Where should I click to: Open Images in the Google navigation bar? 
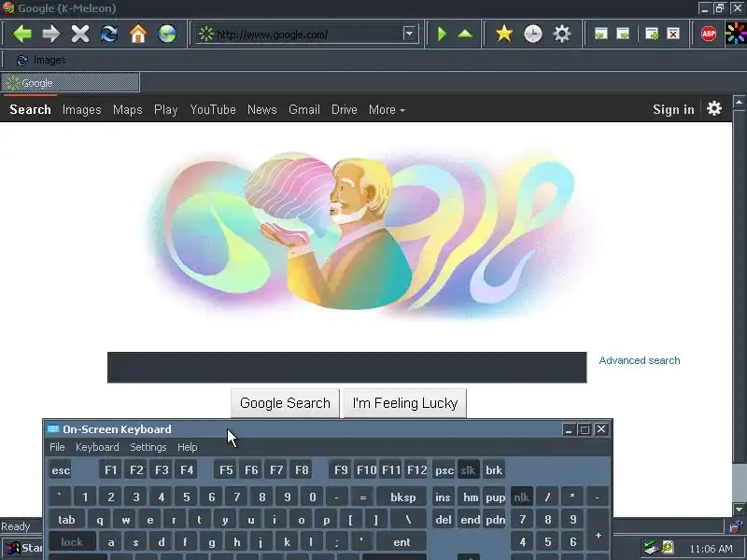[x=82, y=109]
